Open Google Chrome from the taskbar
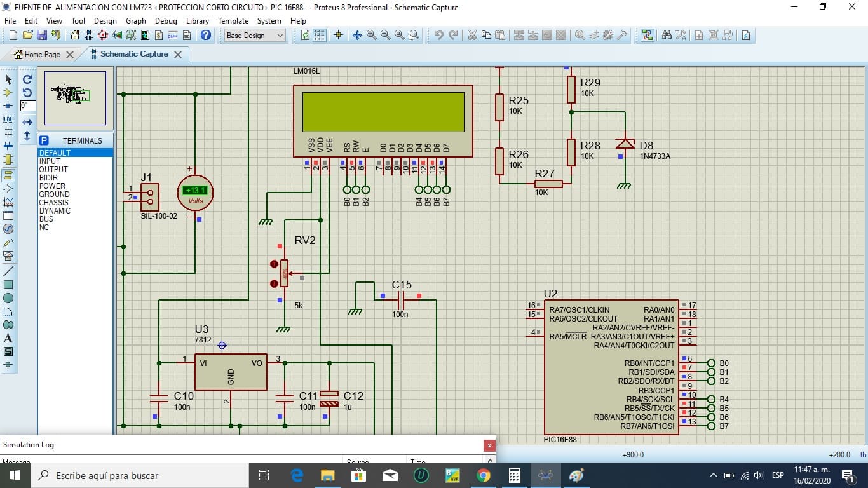The width and height of the screenshot is (868, 488). (x=484, y=475)
